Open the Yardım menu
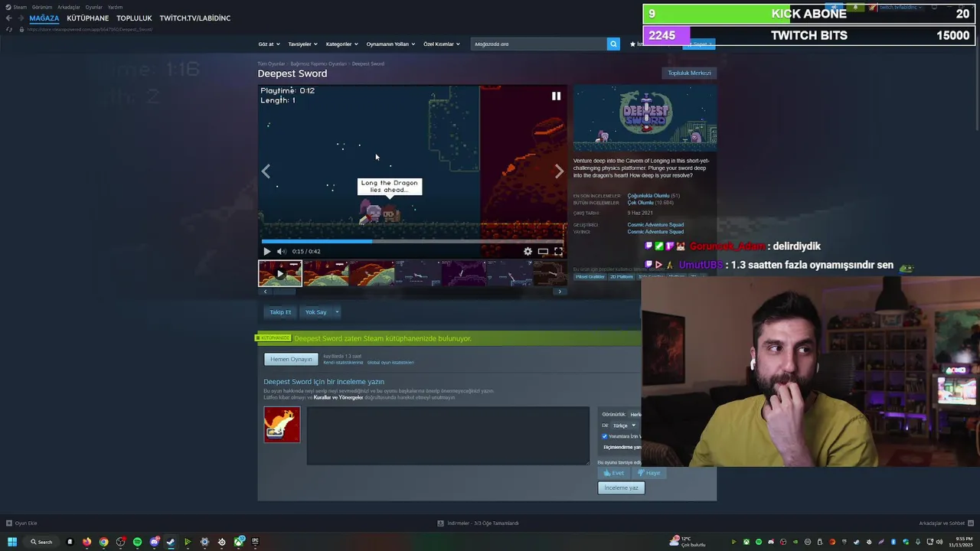This screenshot has width=980, height=551. pos(115,7)
